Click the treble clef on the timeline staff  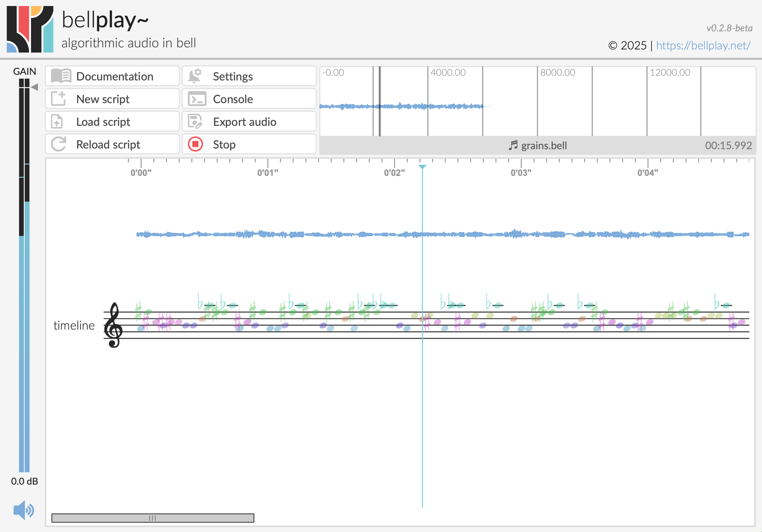tap(113, 325)
